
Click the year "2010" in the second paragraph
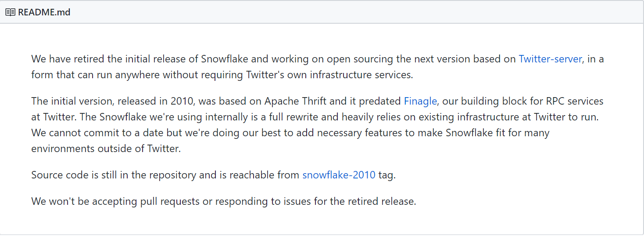(x=184, y=101)
